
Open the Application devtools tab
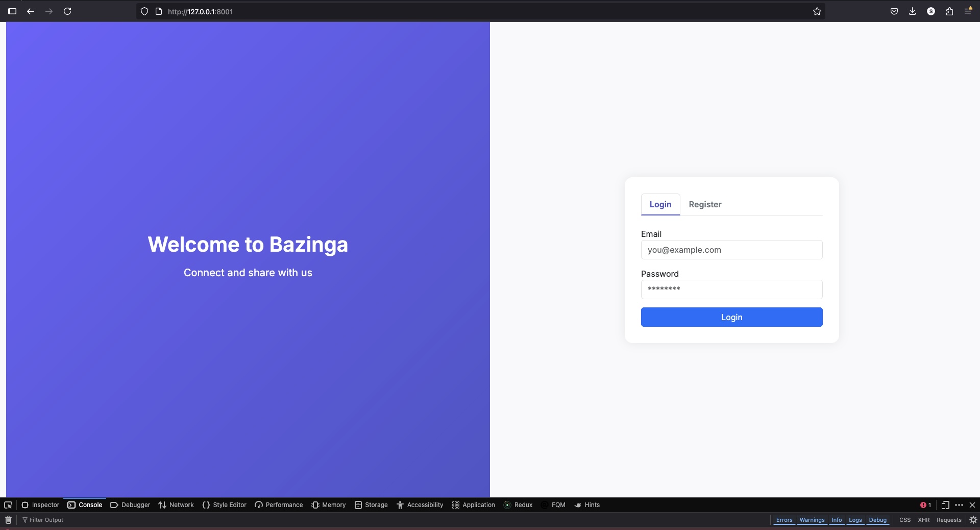pos(474,505)
